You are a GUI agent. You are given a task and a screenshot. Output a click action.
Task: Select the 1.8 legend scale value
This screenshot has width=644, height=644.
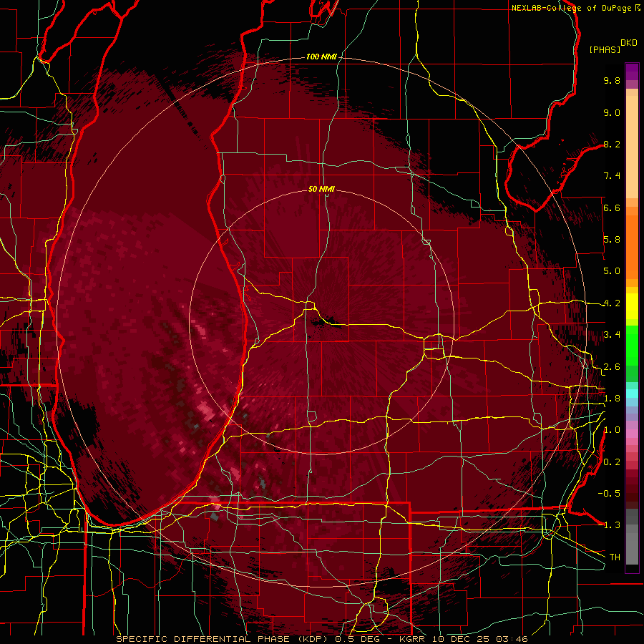click(x=612, y=399)
